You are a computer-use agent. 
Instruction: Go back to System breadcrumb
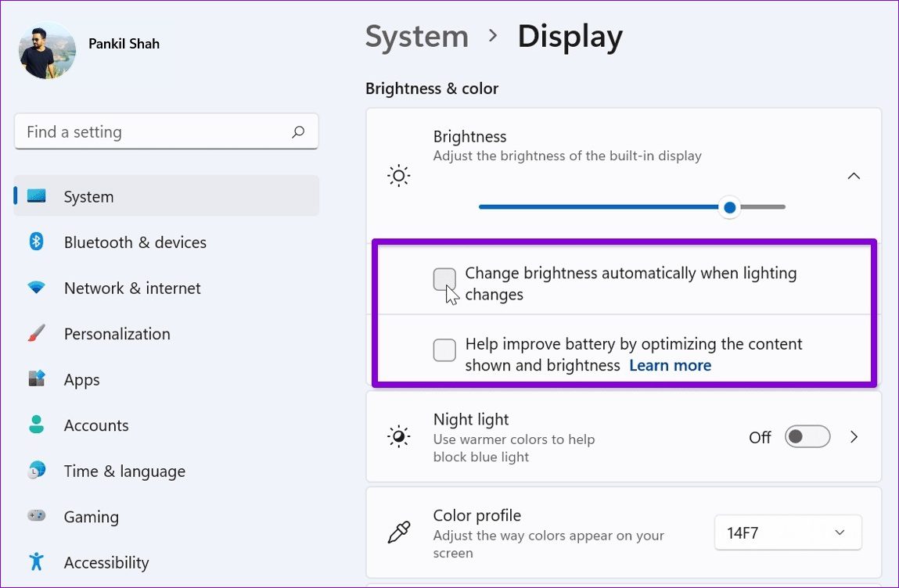(x=416, y=37)
